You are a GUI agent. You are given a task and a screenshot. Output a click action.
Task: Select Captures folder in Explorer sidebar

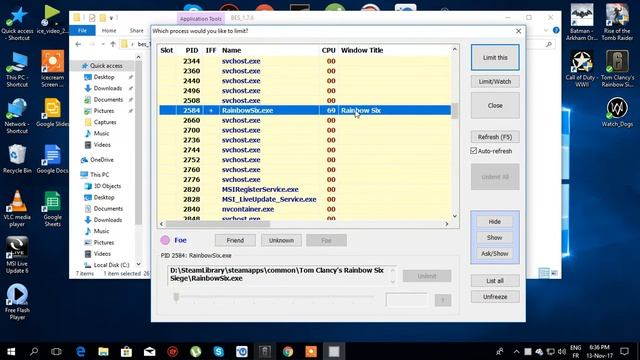click(105, 122)
